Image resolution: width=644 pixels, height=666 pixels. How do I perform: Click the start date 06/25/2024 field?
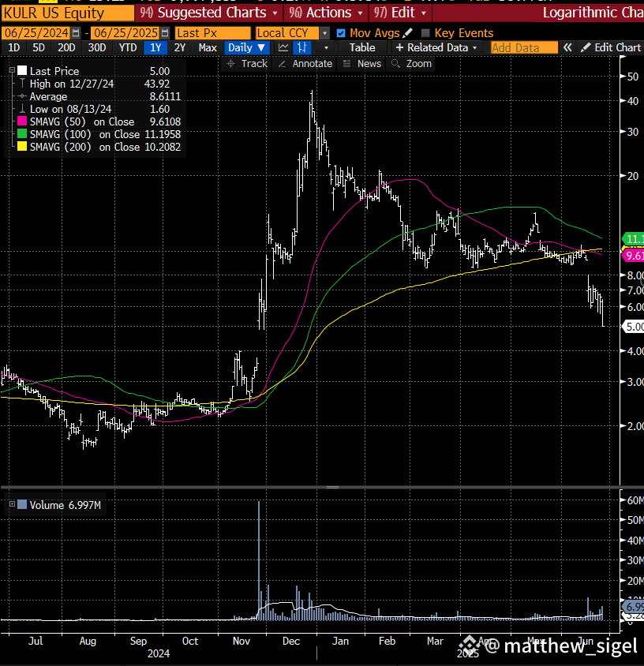[36, 33]
